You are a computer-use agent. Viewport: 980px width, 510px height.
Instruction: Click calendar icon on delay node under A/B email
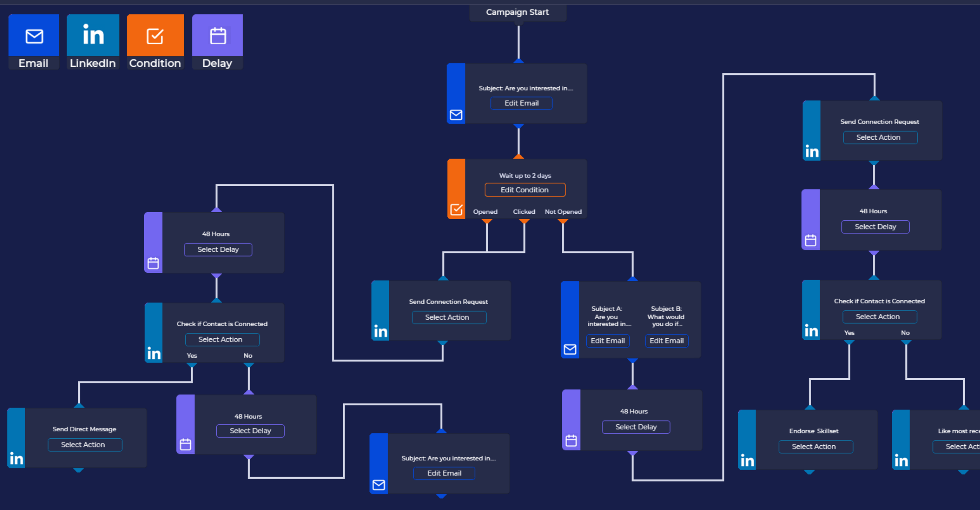(x=571, y=440)
